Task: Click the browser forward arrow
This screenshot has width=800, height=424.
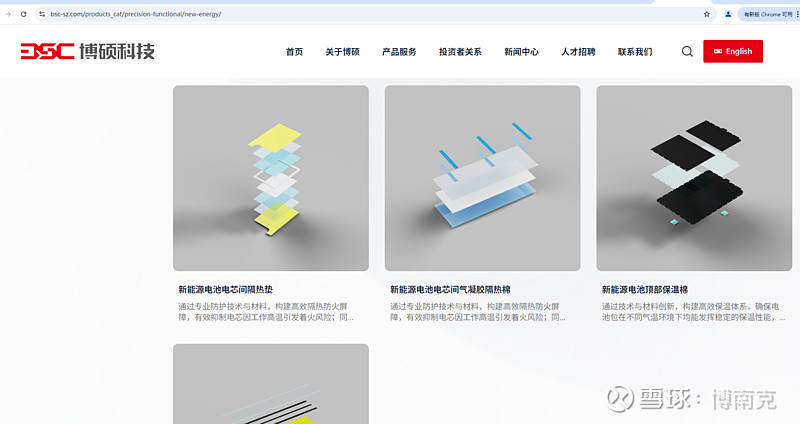Action: (x=8, y=14)
